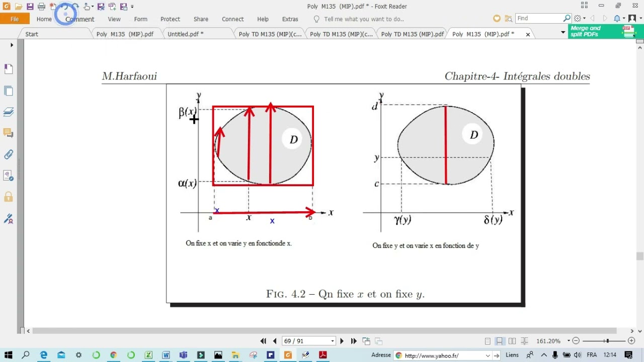
Task: Click the Redo arrow in quick access toolbar
Action: pyautogui.click(x=75, y=7)
